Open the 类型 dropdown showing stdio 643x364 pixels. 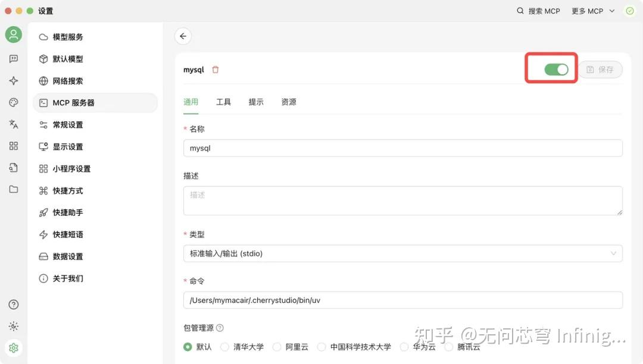click(402, 253)
